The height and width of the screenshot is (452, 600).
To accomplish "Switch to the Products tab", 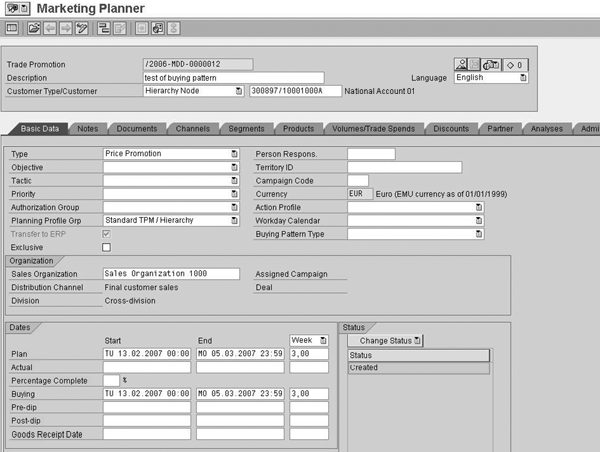I will (x=298, y=129).
